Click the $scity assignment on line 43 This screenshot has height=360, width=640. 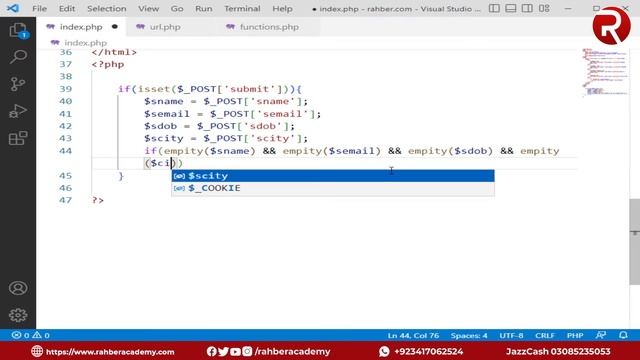point(226,138)
